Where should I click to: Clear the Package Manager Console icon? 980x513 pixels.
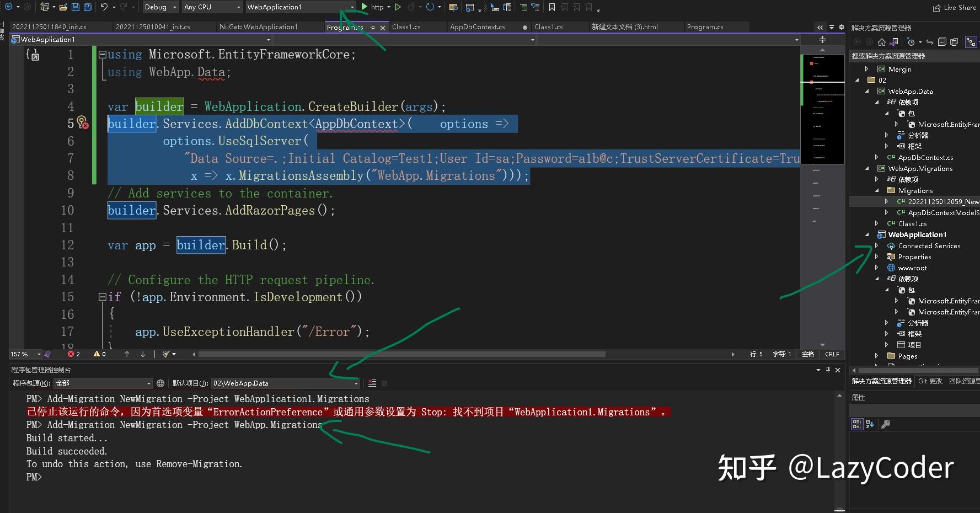(372, 383)
